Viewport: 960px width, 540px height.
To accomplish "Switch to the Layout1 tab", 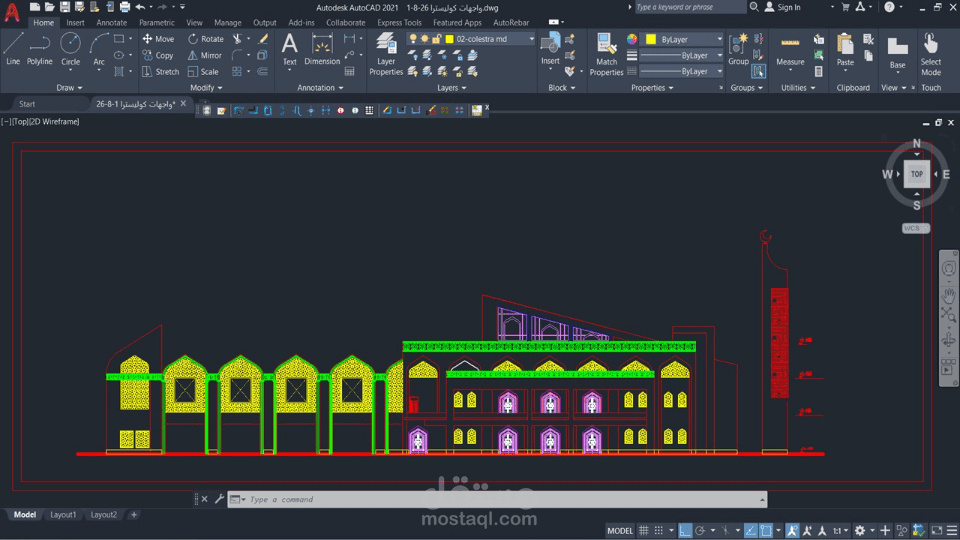I will point(63,515).
